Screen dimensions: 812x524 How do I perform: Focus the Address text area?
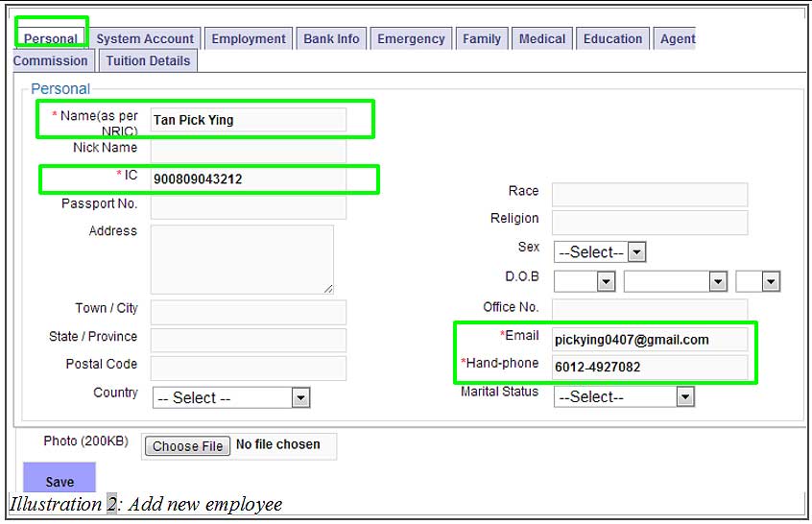[242, 259]
